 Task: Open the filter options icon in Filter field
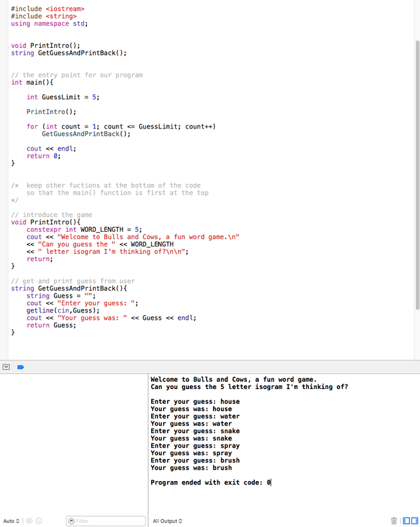(x=71, y=521)
